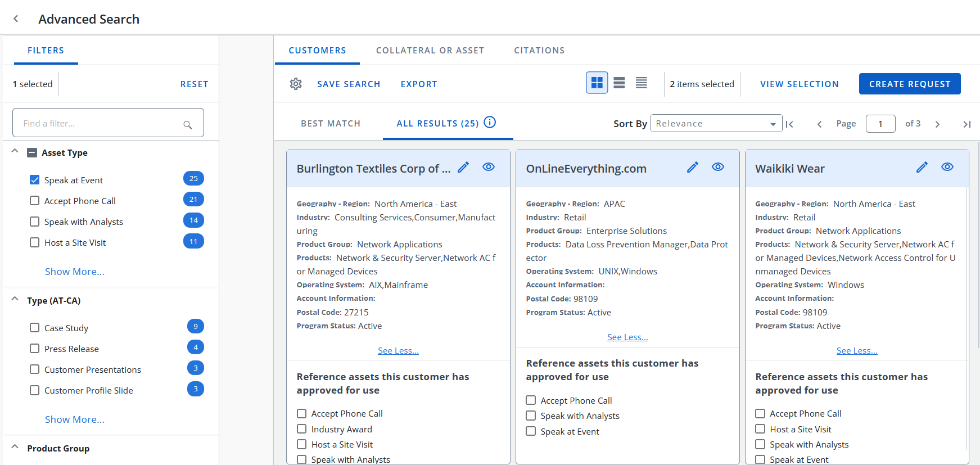Toggle the Asset Type group checkbox
This screenshot has width=980, height=465.
[32, 152]
